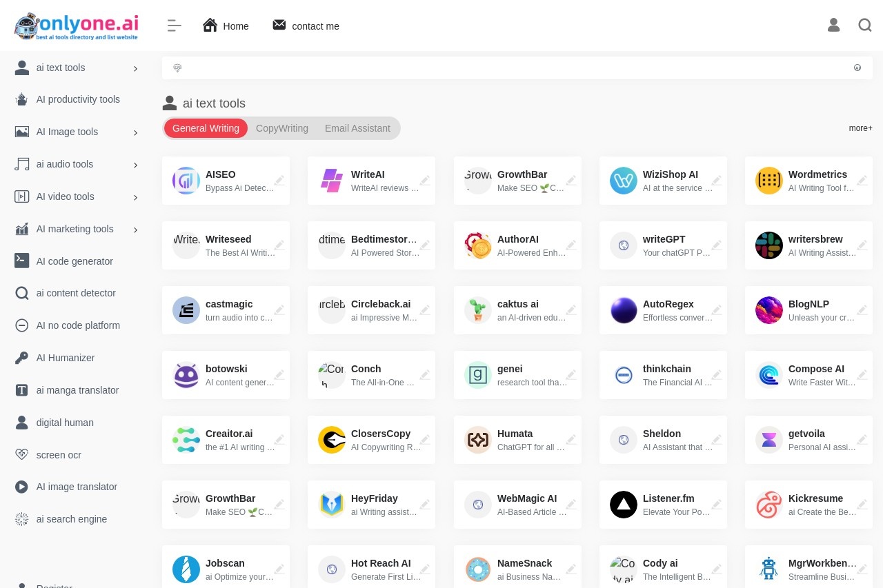This screenshot has width=883, height=588.
Task: Click the more+ link
Action: coord(860,128)
